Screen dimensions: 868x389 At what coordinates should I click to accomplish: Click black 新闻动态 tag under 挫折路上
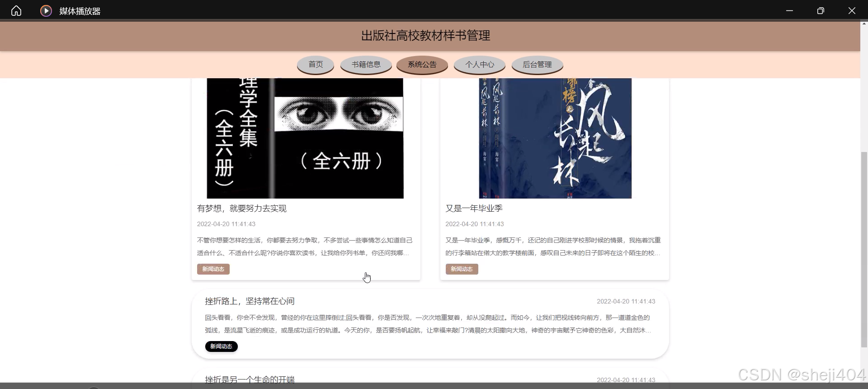(221, 346)
